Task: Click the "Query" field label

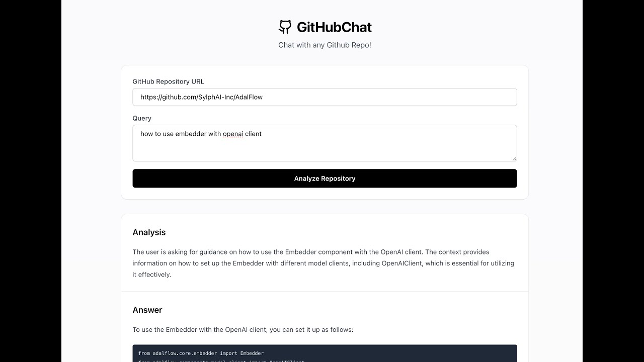Action: pyautogui.click(x=142, y=118)
